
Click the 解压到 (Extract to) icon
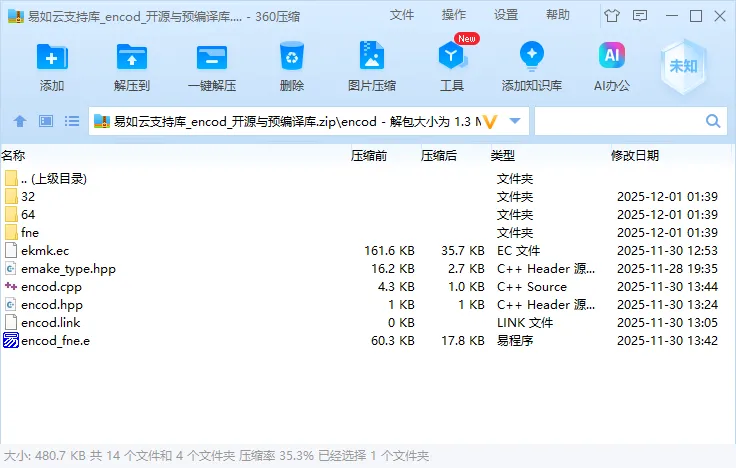[131, 58]
